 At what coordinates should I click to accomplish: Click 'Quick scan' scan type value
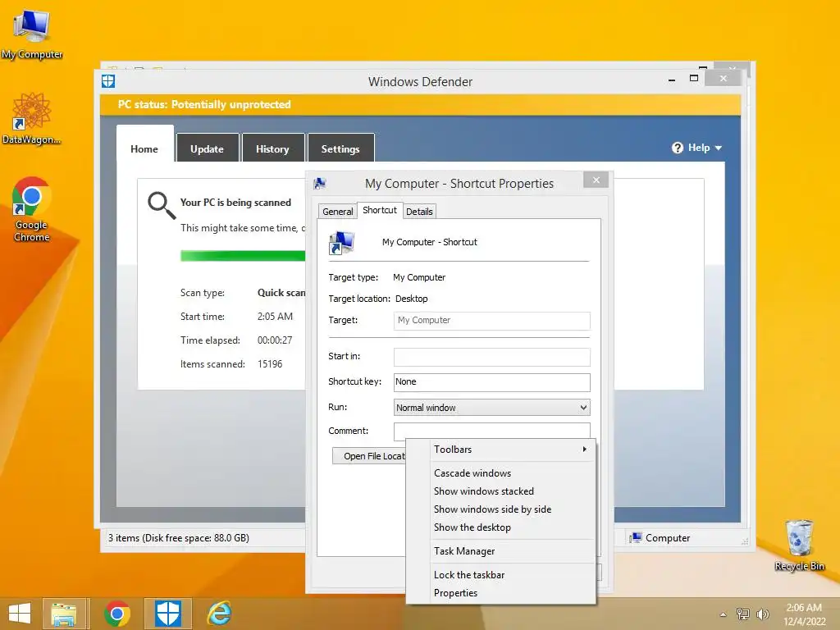(x=281, y=293)
